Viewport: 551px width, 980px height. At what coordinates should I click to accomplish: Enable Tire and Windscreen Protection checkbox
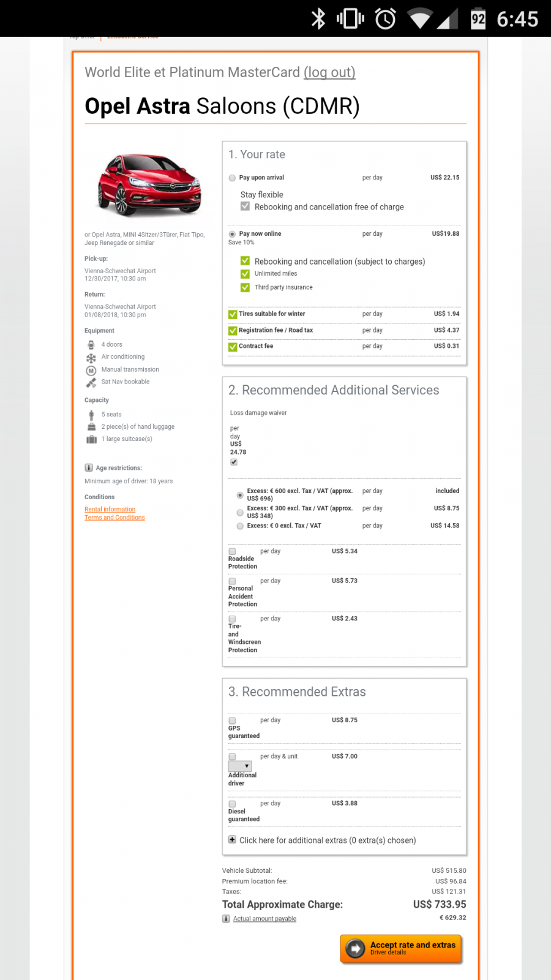click(x=232, y=619)
